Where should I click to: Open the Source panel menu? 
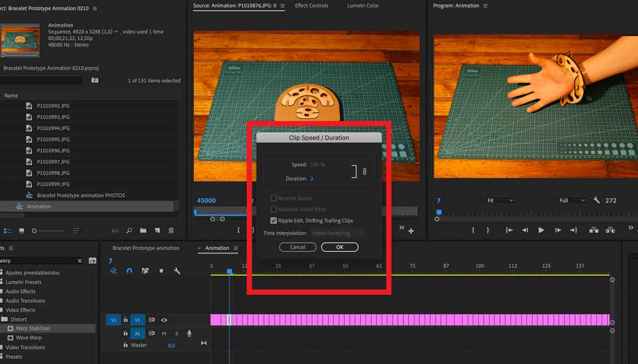[282, 6]
